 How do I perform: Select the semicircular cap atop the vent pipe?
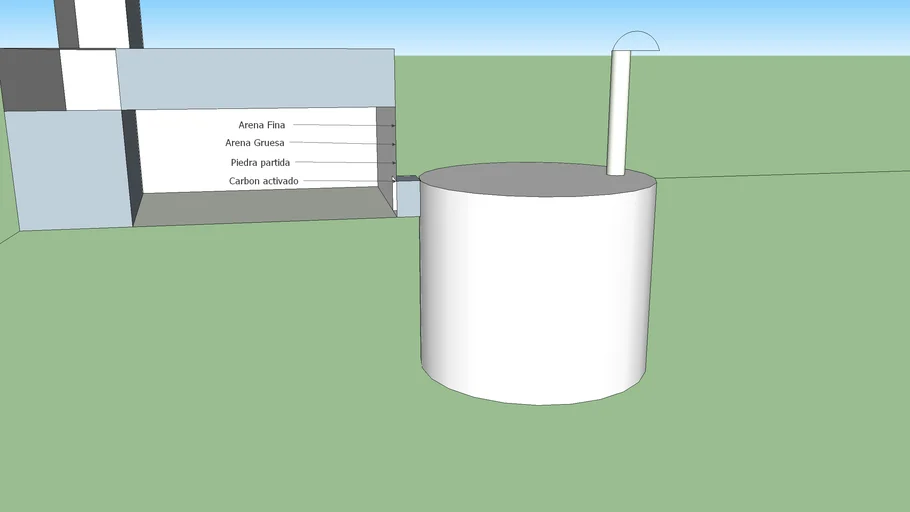click(636, 41)
